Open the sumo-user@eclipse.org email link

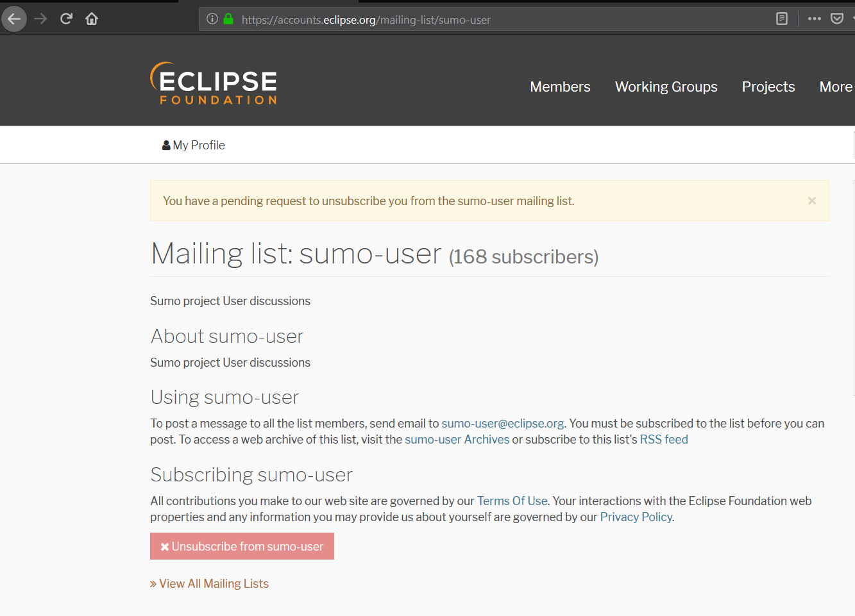[x=503, y=424]
